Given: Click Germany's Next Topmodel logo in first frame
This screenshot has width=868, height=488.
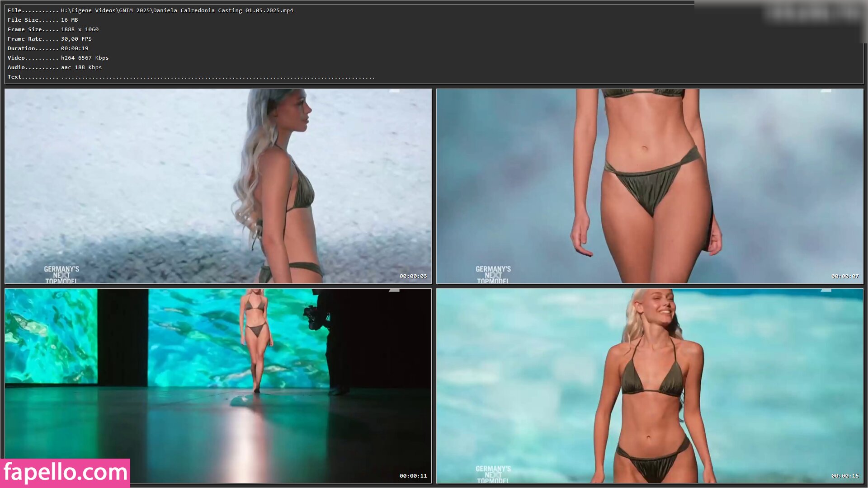Looking at the screenshot, I should pyautogui.click(x=61, y=274).
